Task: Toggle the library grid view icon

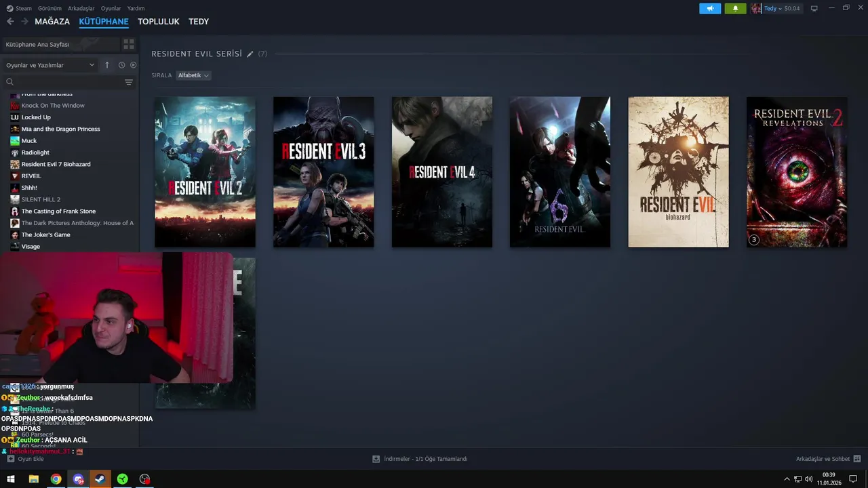Action: (x=128, y=44)
